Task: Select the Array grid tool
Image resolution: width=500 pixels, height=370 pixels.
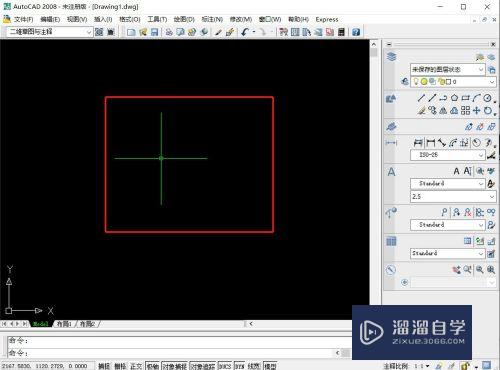Action: point(466,110)
